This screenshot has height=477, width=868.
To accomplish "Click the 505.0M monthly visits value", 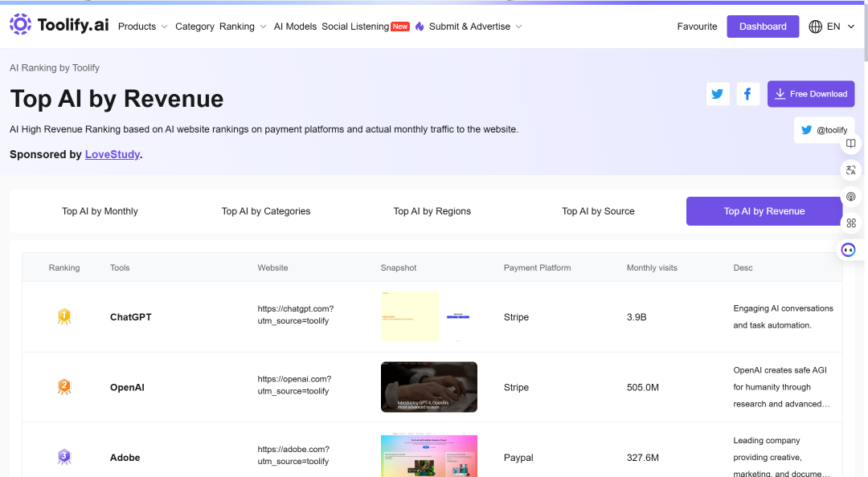I will (x=643, y=387).
